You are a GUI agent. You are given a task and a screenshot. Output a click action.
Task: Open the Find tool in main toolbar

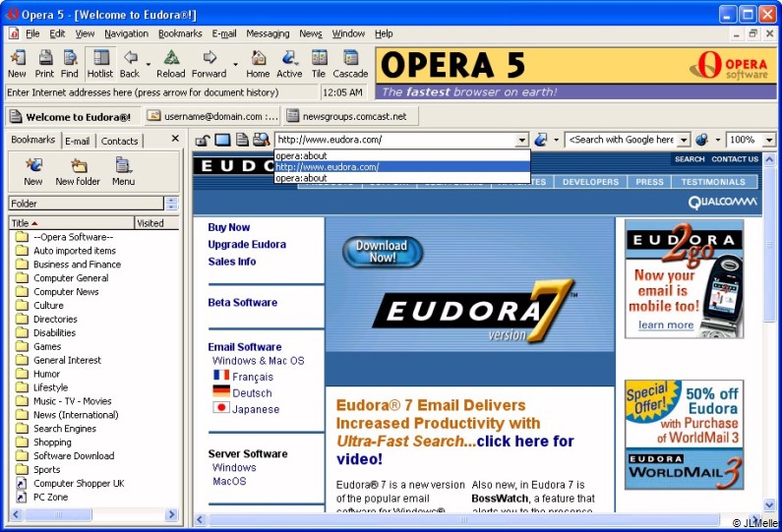pos(69,64)
